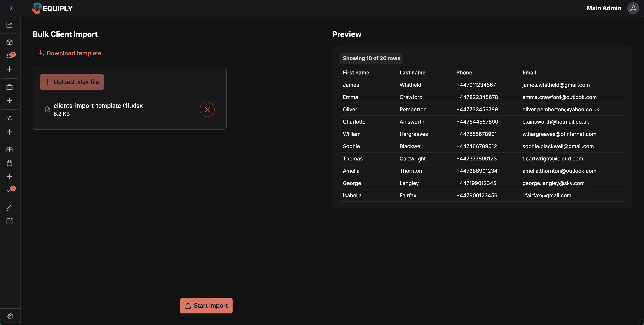Remove the uploaded clients-import-template file
644x325 pixels.
coord(207,109)
